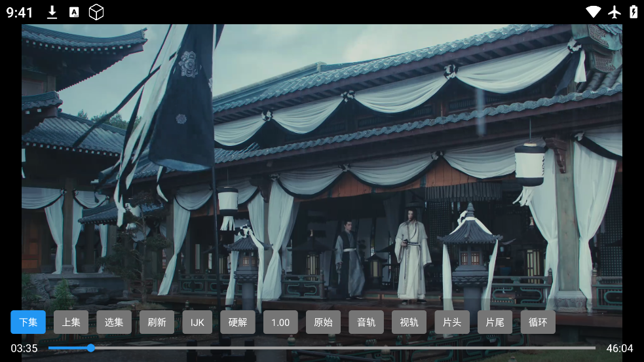The image size is (644, 362).
Task: Toggle hardware decoding 硬解 button
Action: pyautogui.click(x=238, y=322)
